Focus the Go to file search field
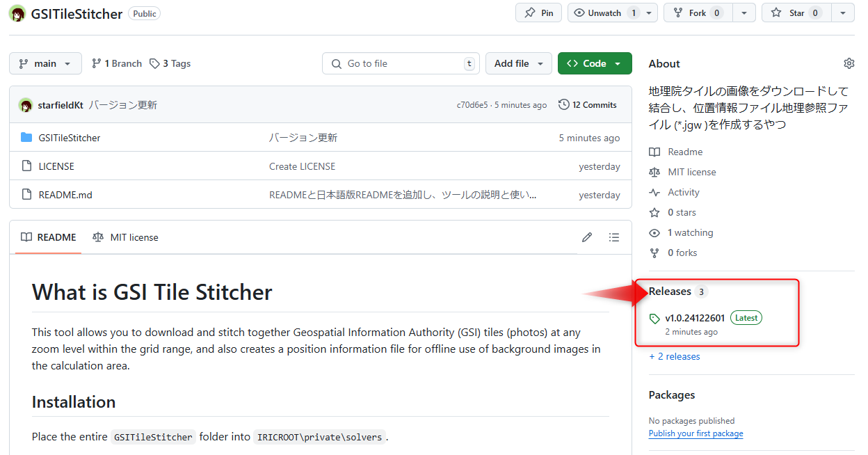Screen dimensions: 868x455 click(401, 63)
